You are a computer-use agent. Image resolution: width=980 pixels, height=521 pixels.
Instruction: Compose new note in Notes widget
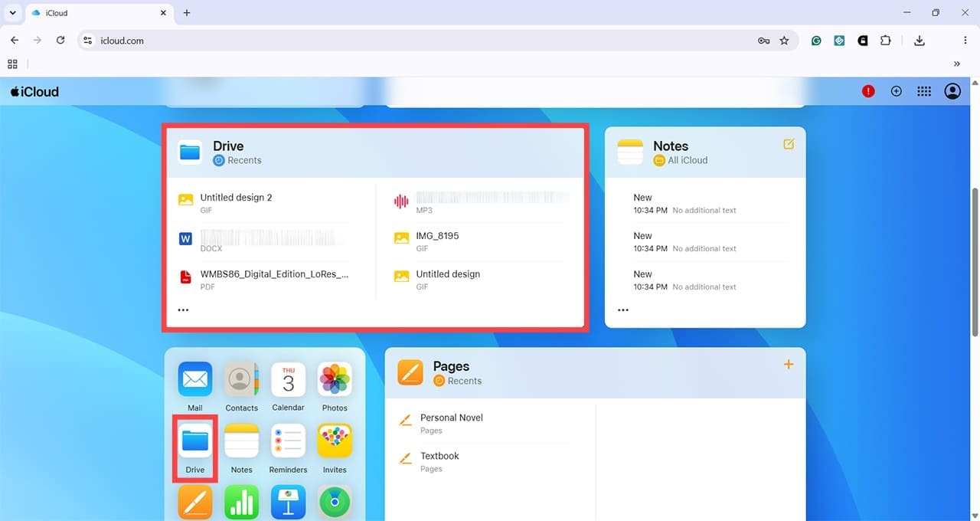point(789,144)
